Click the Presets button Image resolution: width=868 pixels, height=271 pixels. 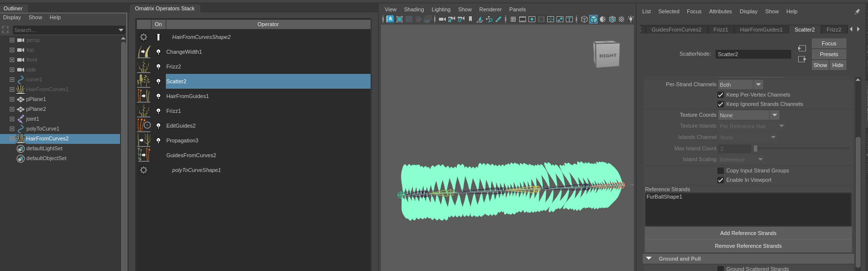(x=829, y=54)
